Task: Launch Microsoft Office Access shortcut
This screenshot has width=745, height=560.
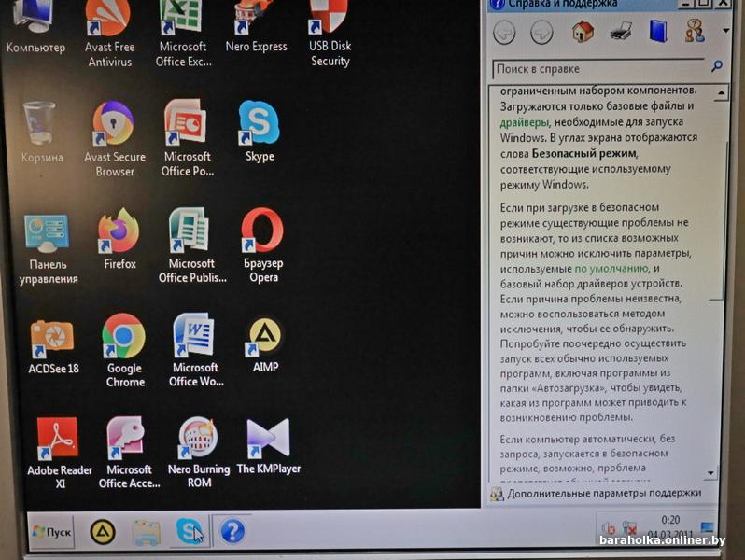Action: [129, 453]
